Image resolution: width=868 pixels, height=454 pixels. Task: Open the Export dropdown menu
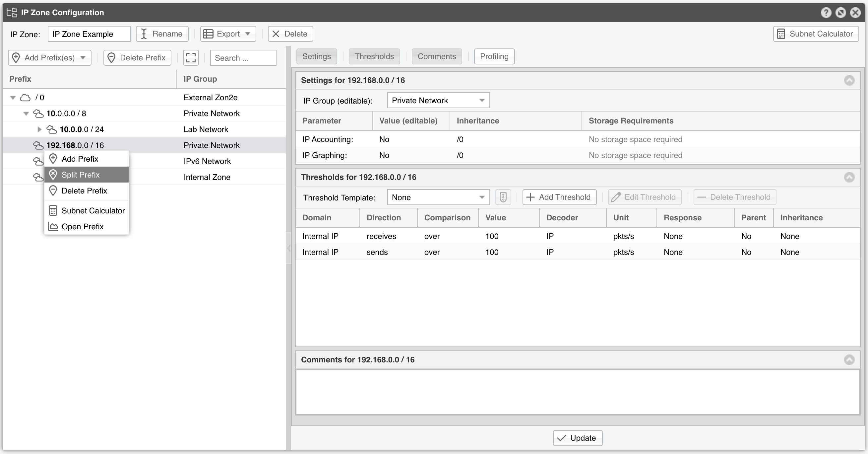click(x=228, y=34)
